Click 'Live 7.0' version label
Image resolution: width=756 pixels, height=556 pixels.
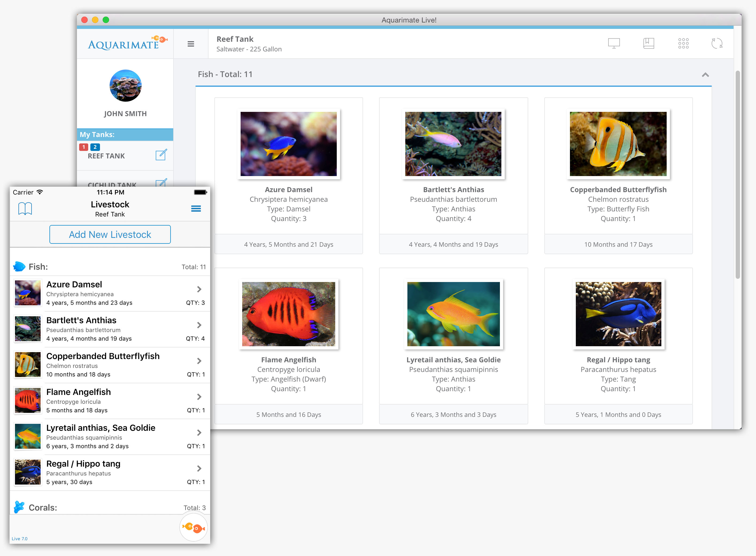click(20, 539)
